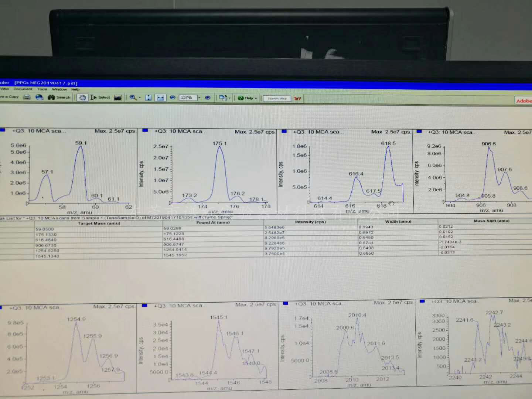Open the zoom percentage dropdown arrow
The width and height of the screenshot is (532, 399).
pos(199,98)
